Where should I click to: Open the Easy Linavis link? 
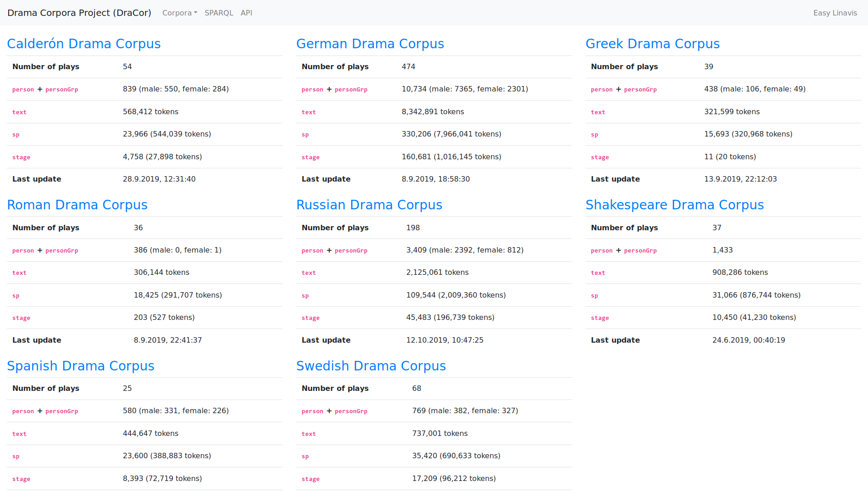[x=835, y=13]
